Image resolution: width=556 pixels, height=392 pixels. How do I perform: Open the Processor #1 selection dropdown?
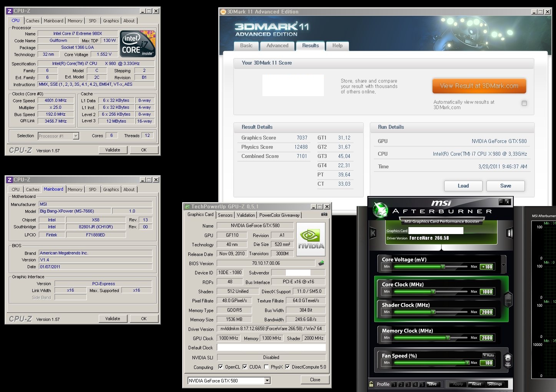click(76, 136)
